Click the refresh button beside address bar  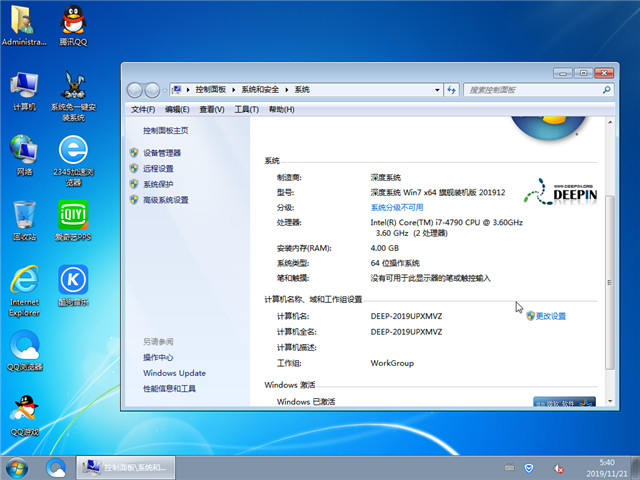coord(451,90)
